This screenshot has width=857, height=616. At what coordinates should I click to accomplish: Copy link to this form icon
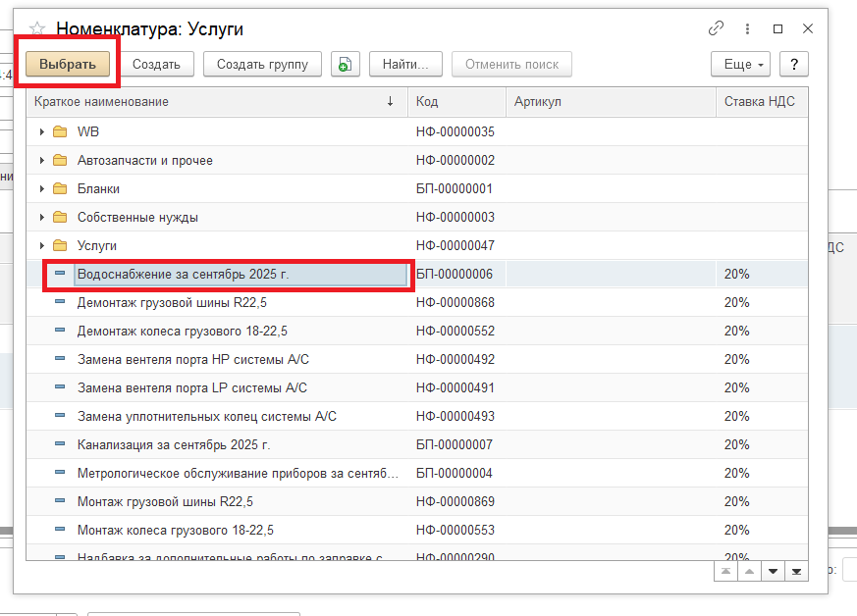[717, 28]
